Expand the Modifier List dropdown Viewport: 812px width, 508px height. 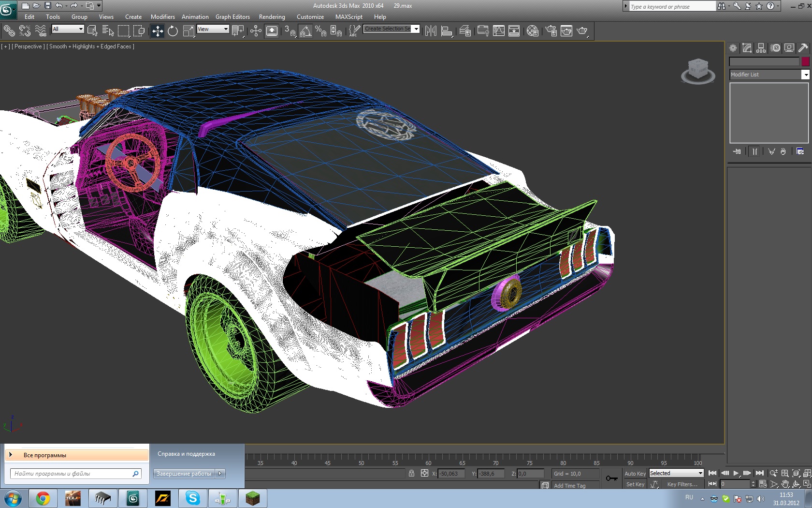(x=805, y=75)
